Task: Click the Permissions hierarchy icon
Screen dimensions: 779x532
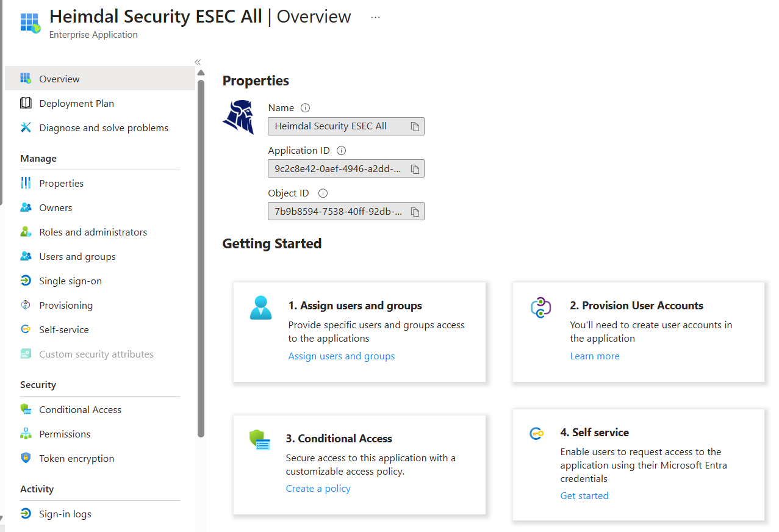Action: point(26,434)
